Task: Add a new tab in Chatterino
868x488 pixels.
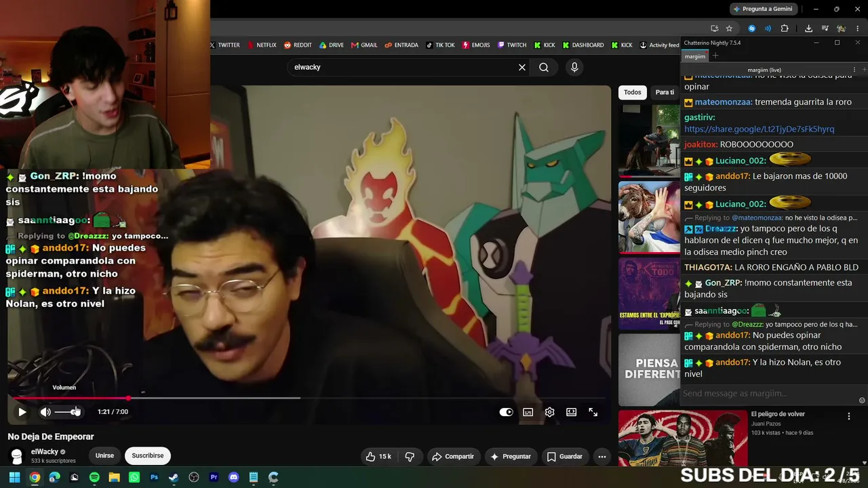Action: point(715,56)
